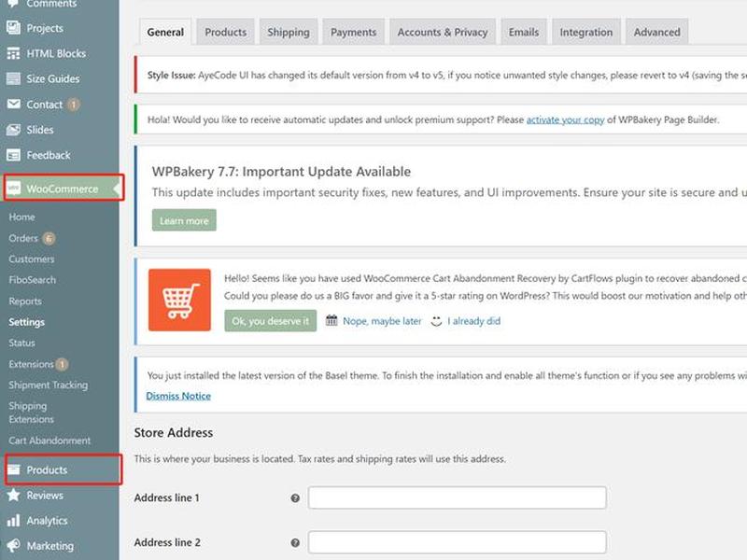
Task: Open the Shipping Extensions submenu item
Action: pyautogui.click(x=31, y=413)
